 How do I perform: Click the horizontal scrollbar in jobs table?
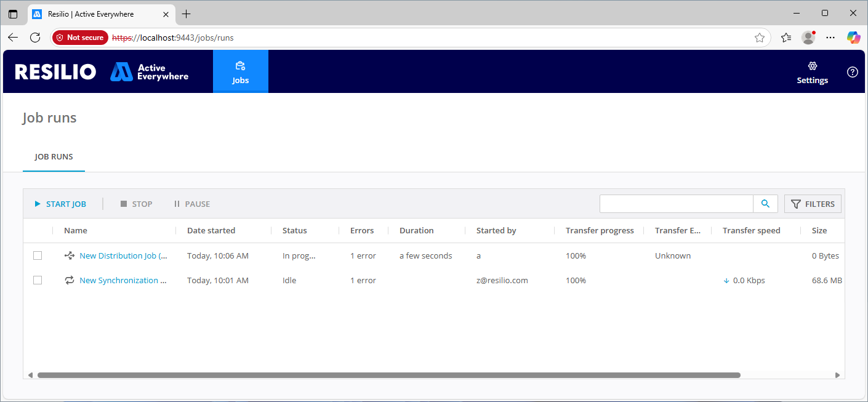click(x=388, y=375)
